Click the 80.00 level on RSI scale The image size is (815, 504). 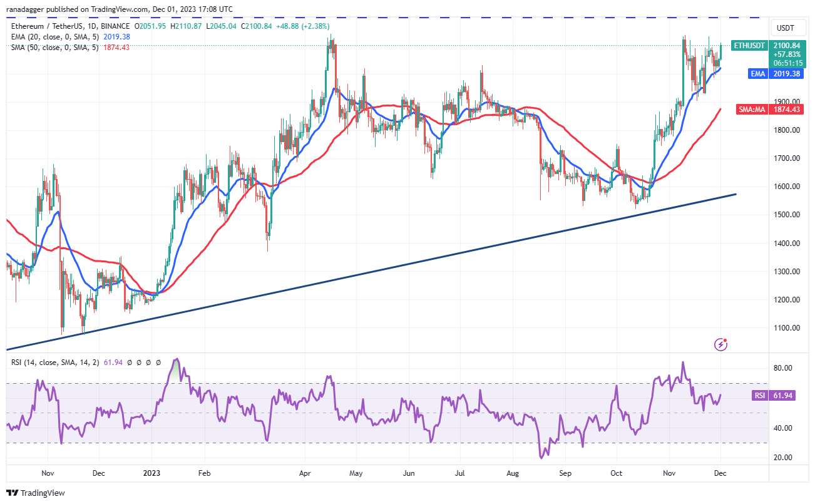coord(781,368)
